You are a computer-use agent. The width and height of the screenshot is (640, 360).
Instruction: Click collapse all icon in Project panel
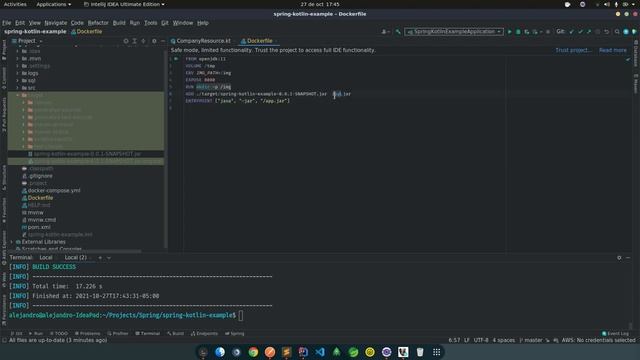pyautogui.click(x=143, y=41)
